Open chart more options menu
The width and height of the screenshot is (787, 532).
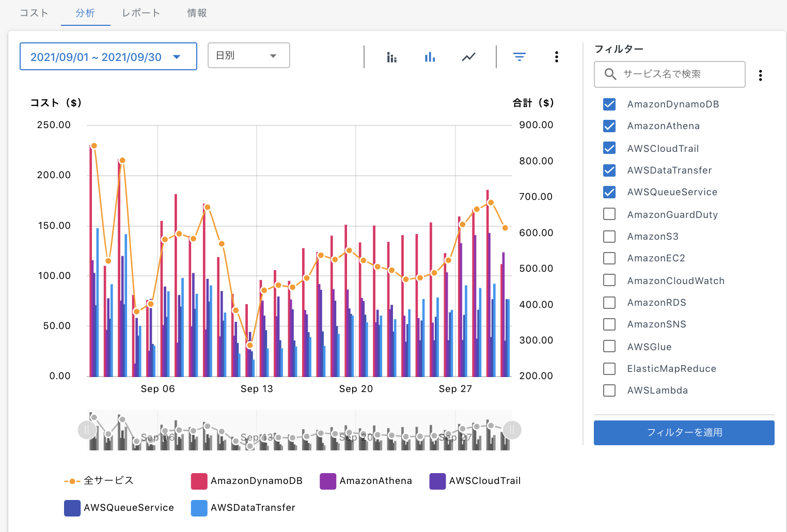[x=556, y=57]
